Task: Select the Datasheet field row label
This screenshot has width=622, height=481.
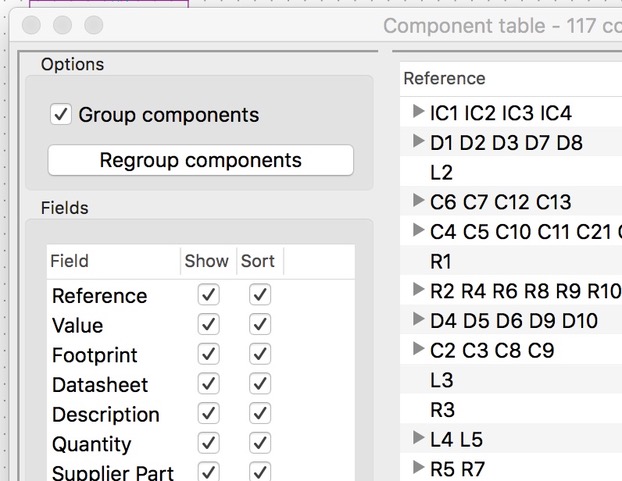Action: 100,385
